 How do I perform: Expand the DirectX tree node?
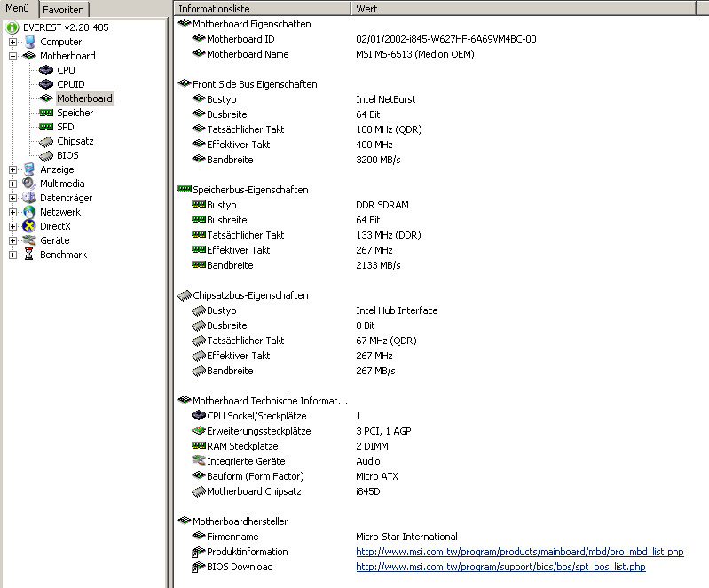(x=12, y=226)
